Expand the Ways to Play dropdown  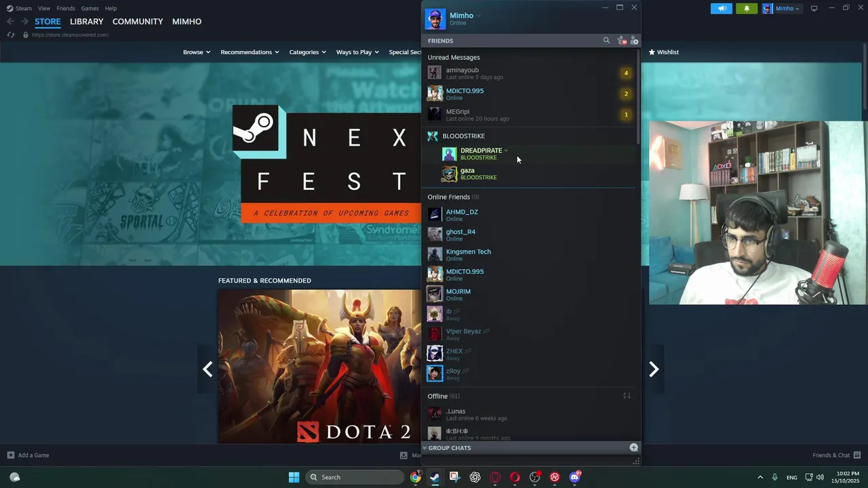click(357, 52)
